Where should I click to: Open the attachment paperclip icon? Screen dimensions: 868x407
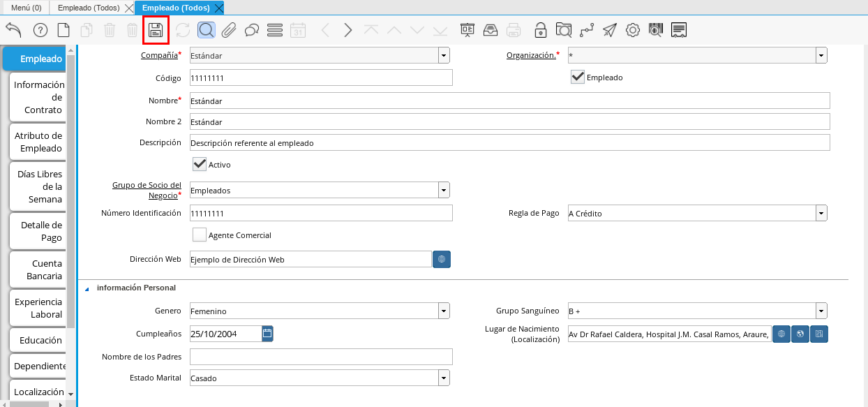(x=230, y=30)
